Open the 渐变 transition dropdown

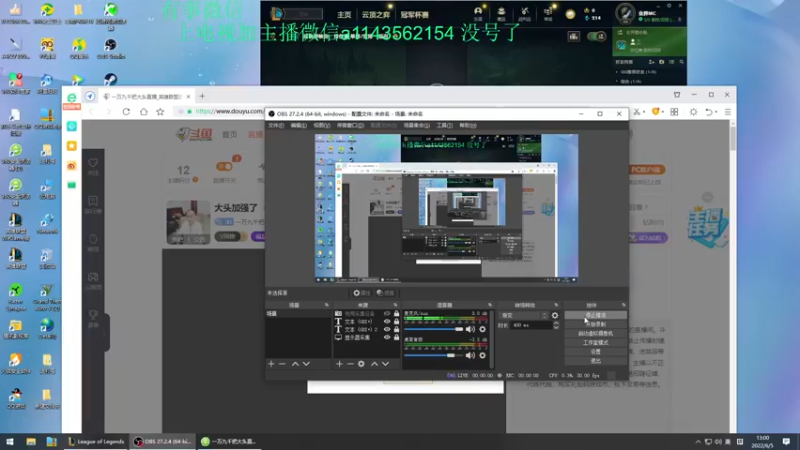[523, 315]
